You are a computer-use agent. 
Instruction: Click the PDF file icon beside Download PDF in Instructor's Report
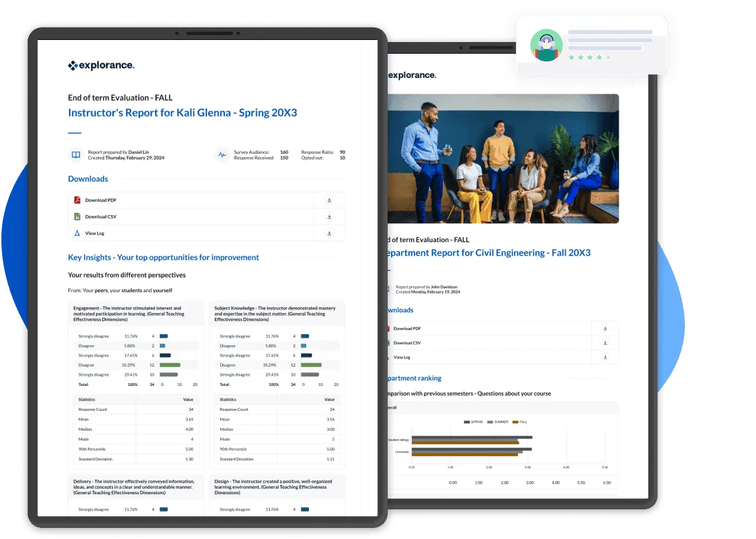click(77, 200)
